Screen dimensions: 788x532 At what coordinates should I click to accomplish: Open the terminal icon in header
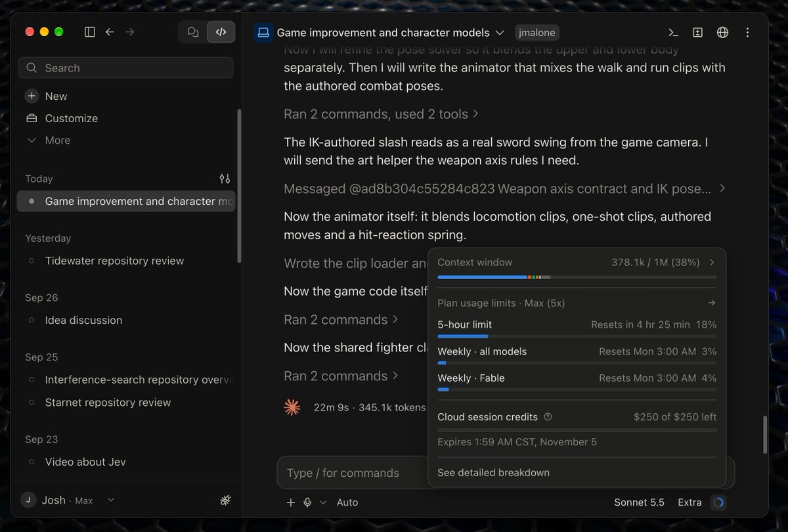tap(673, 33)
